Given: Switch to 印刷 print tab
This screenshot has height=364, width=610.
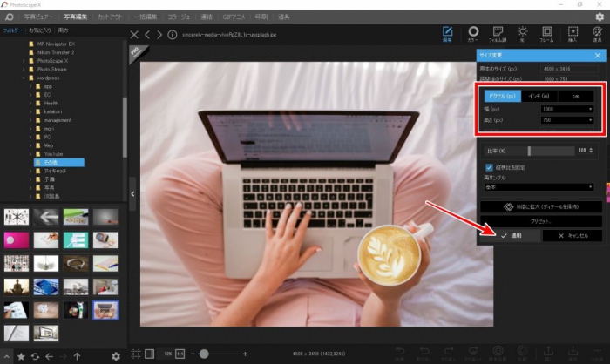Looking at the screenshot, I should click(x=261, y=17).
